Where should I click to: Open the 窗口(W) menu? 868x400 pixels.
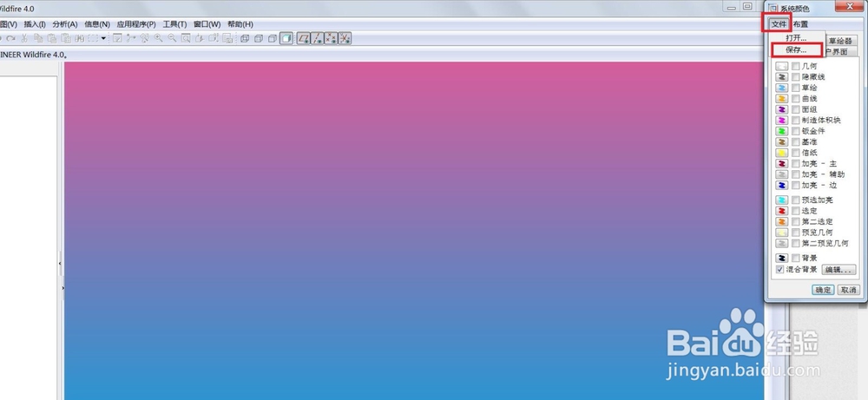207,24
